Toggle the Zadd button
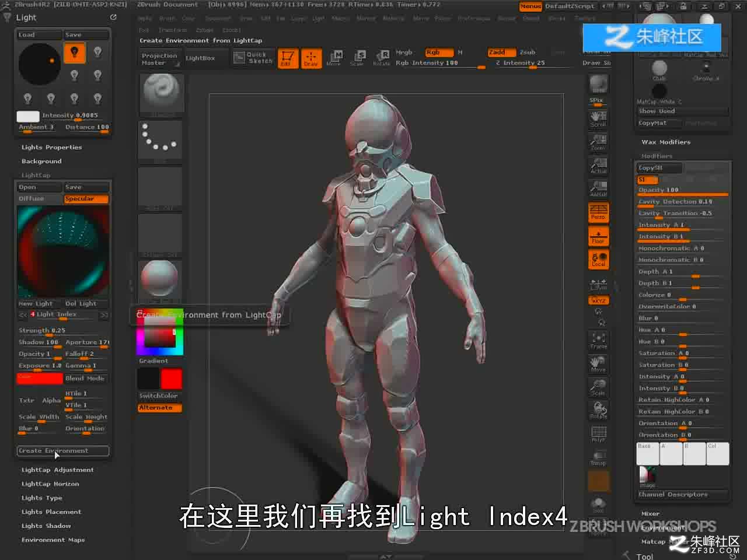The image size is (747, 560). 502,52
